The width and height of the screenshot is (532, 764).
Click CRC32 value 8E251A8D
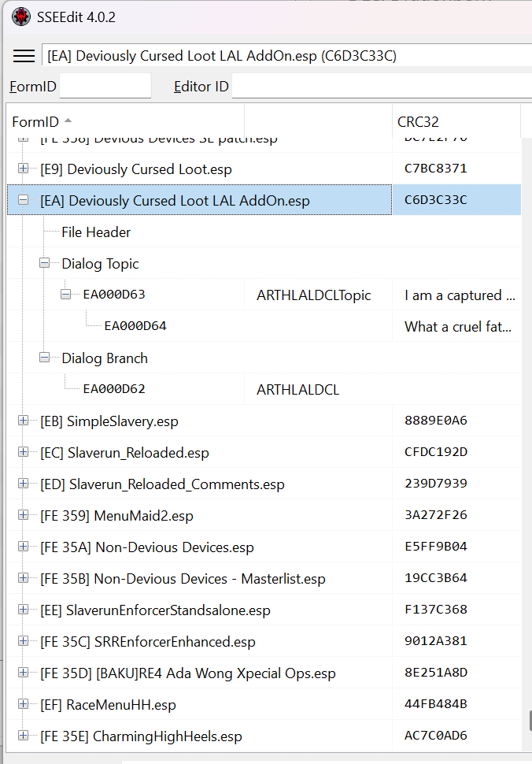click(x=436, y=672)
